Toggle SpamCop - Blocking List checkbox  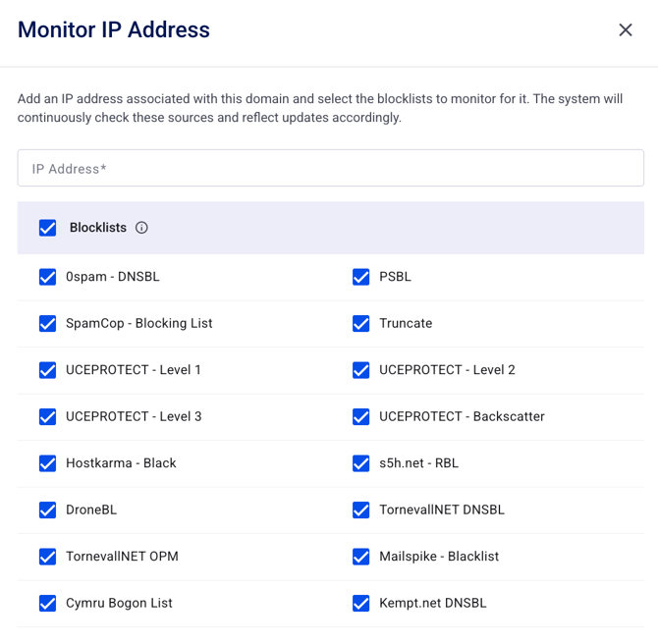coord(48,323)
